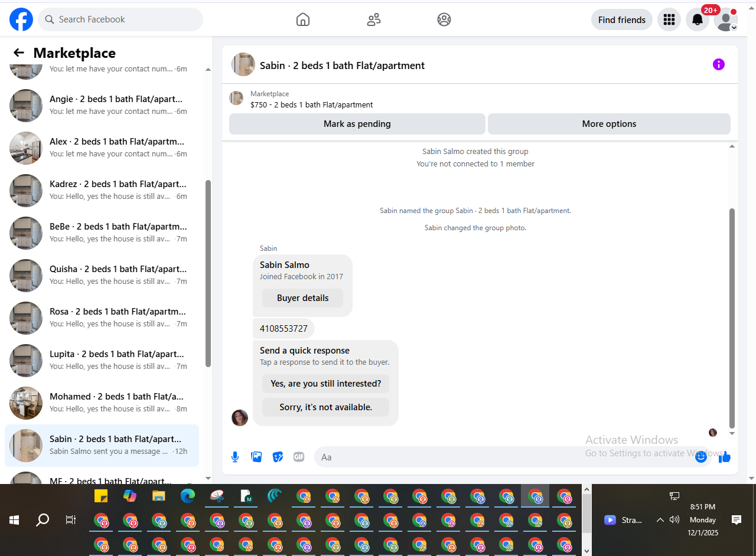Image resolution: width=756 pixels, height=556 pixels.
Task: Open the yellow Sticky Notes taskbar icon
Action: (101, 496)
